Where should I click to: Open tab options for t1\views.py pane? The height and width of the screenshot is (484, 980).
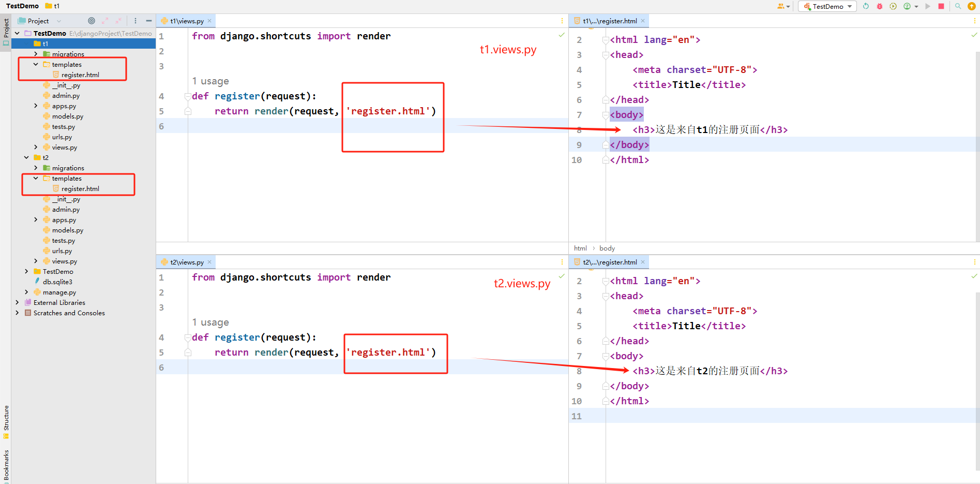pyautogui.click(x=562, y=21)
